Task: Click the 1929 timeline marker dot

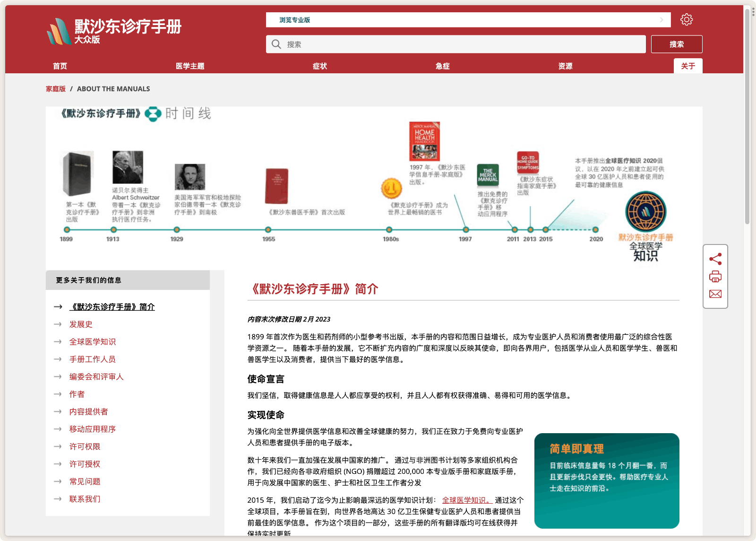Action: click(177, 230)
